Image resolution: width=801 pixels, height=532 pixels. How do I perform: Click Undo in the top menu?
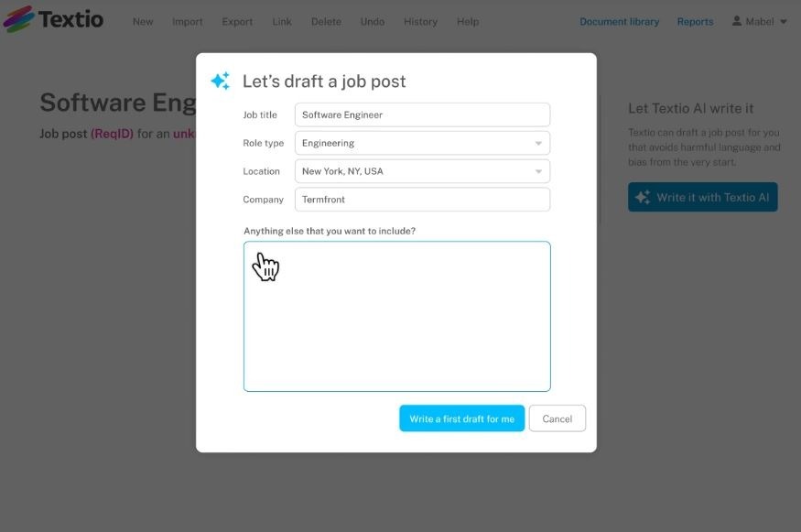373,22
